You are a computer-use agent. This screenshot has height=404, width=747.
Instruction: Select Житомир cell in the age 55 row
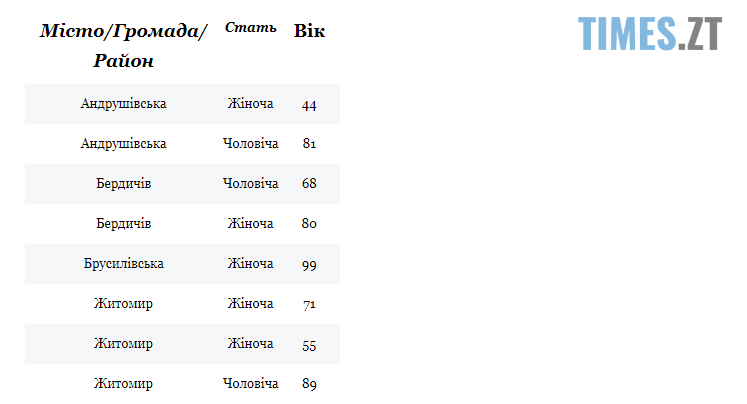coord(124,344)
